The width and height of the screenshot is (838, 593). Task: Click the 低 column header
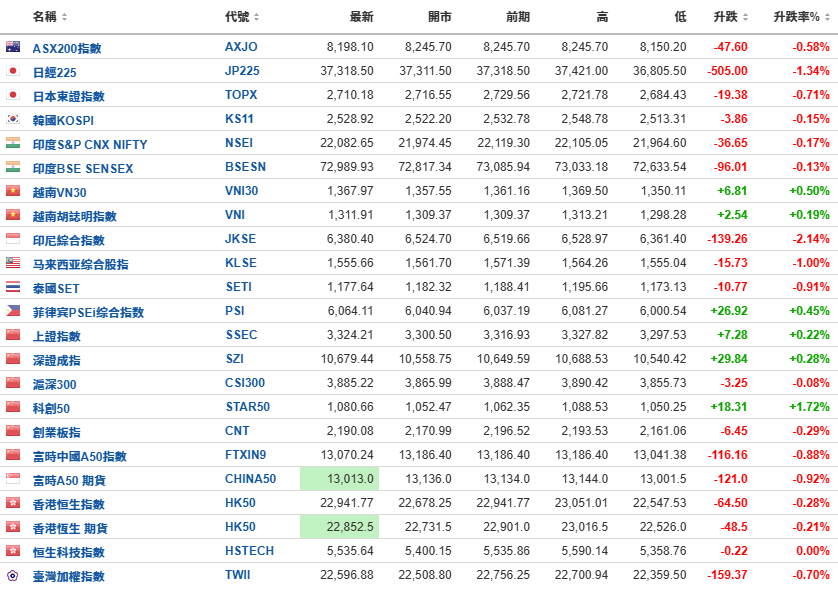(680, 17)
